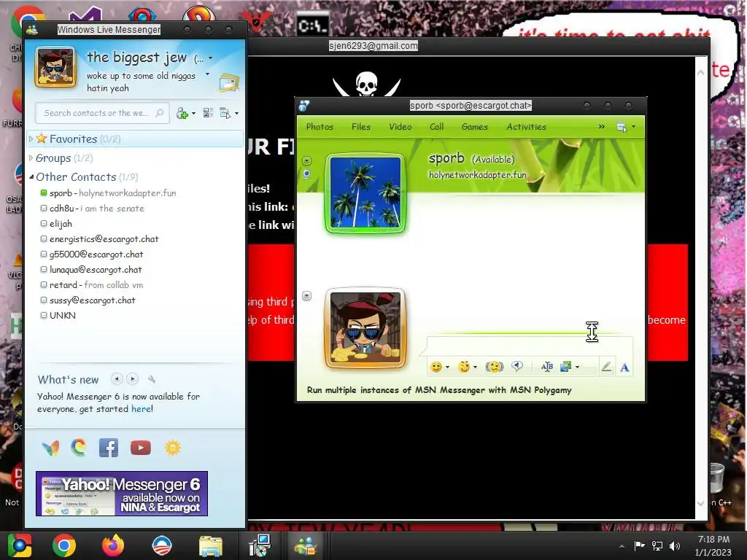
Task: Open the background picker dropdown arrow in chat
Action: coord(578,367)
